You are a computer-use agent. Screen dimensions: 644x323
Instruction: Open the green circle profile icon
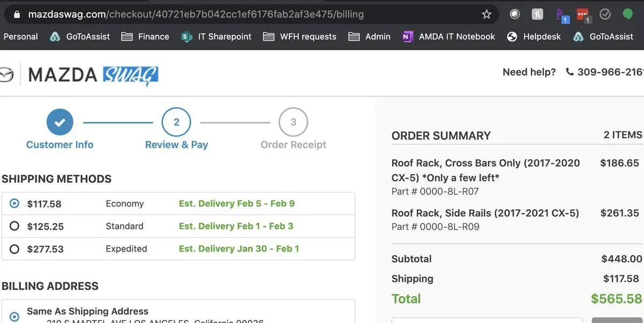628,15
